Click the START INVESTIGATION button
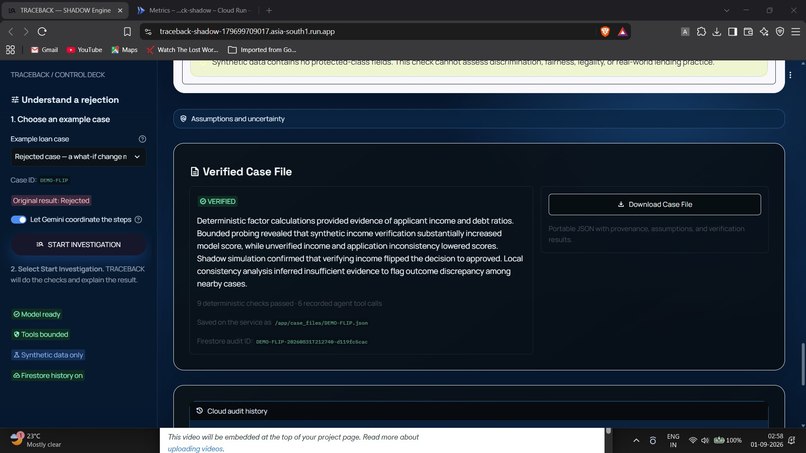This screenshot has width=806, height=453. tap(78, 245)
